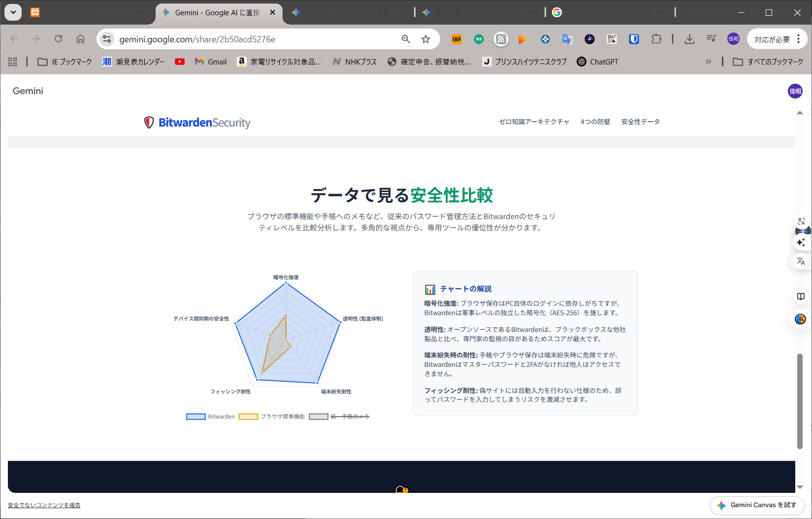
Task: Re-enable the 紙・手帳のメモ legend item
Action: click(339, 417)
